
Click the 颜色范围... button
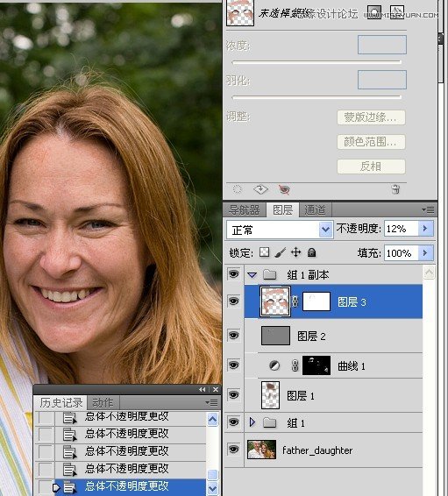pyautogui.click(x=371, y=142)
